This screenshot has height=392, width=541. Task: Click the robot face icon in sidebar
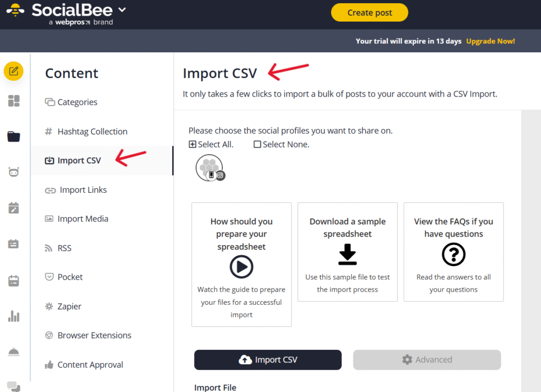(14, 172)
